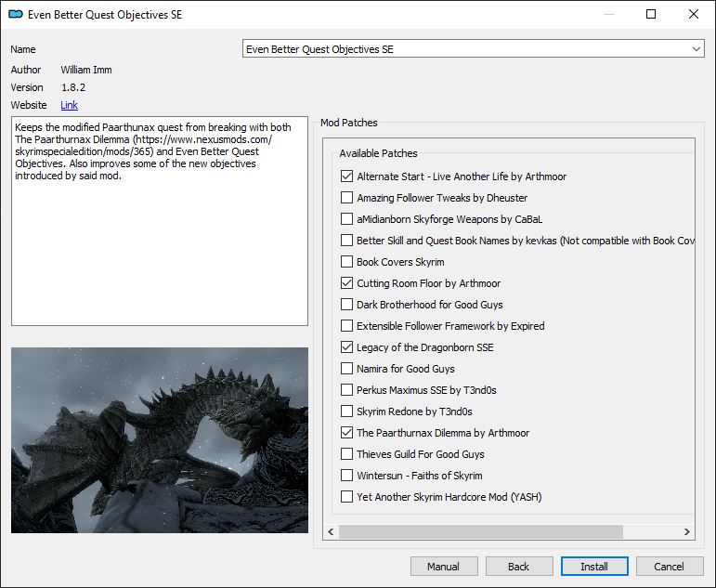Click the patch description text box
The width and height of the screenshot is (716, 588).
pos(160,221)
